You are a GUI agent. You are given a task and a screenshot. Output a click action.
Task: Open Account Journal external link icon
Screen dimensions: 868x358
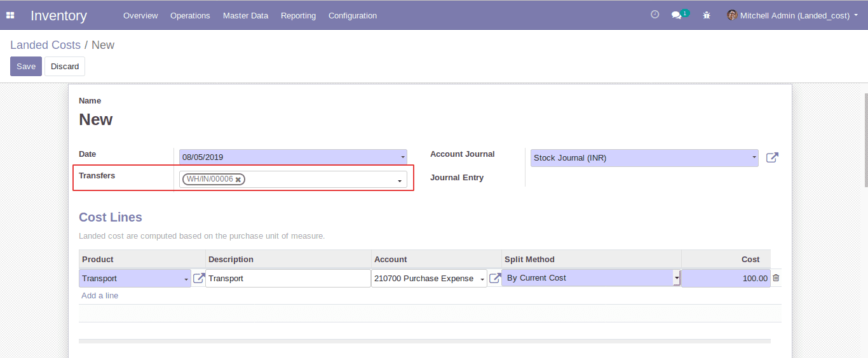(x=772, y=157)
